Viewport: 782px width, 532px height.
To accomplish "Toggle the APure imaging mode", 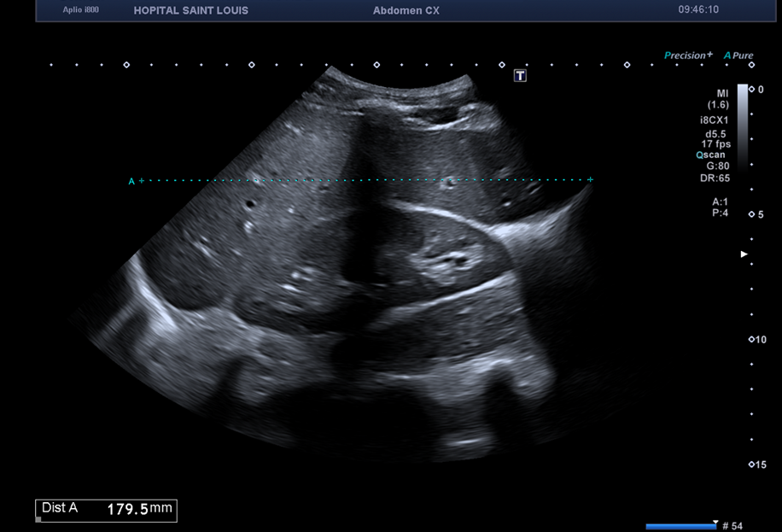I will point(738,56).
